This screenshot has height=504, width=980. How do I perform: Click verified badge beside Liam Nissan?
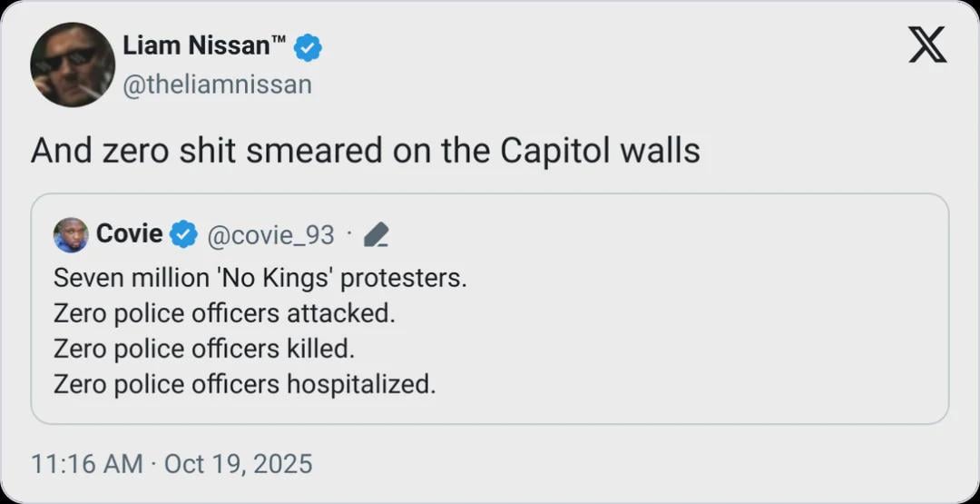308,48
